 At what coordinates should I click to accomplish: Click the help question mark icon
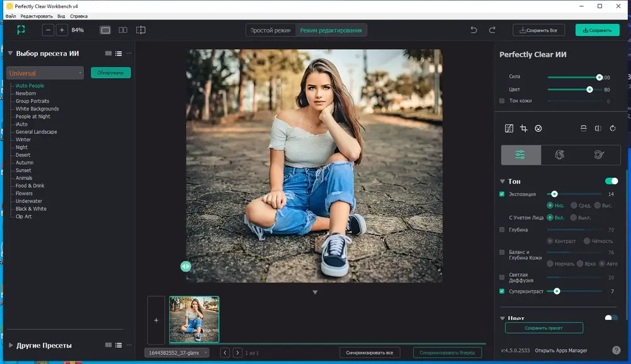click(x=616, y=350)
